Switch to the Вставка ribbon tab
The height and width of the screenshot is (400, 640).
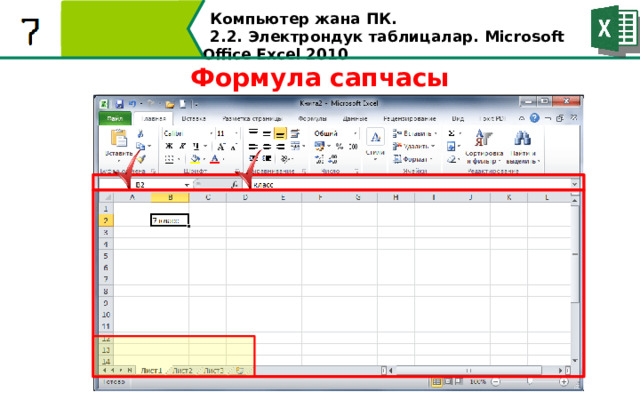pyautogui.click(x=193, y=118)
